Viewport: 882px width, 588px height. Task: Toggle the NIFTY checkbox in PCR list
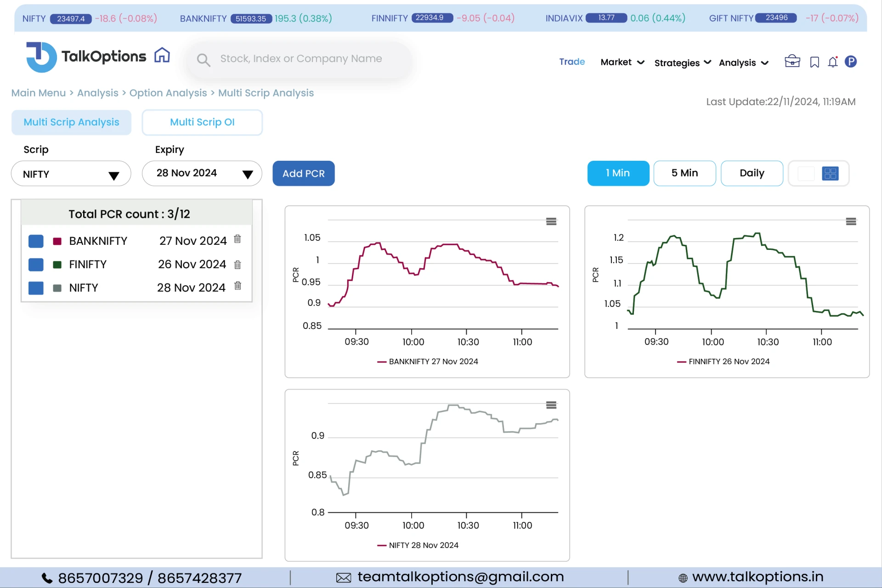(36, 288)
